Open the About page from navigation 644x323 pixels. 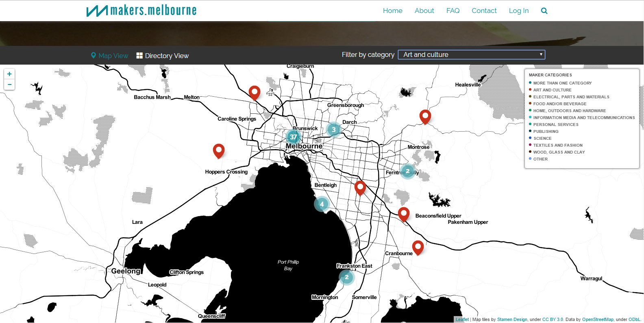pyautogui.click(x=424, y=11)
